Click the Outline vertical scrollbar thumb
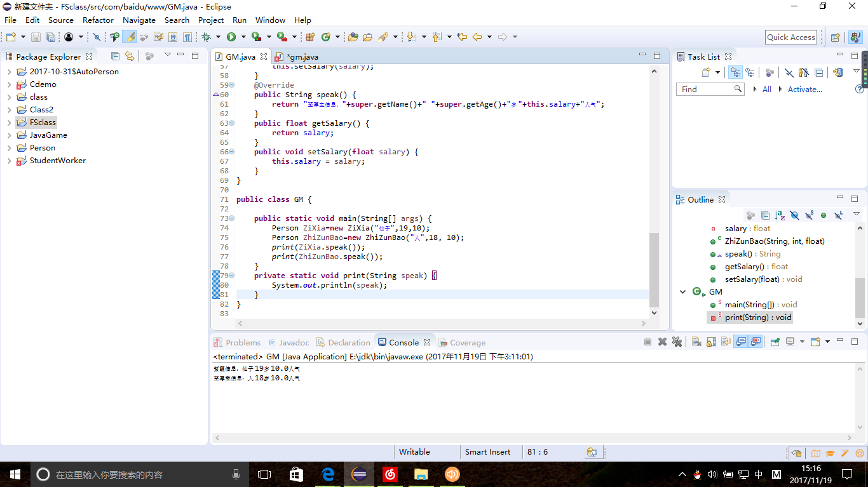 pyautogui.click(x=860, y=298)
